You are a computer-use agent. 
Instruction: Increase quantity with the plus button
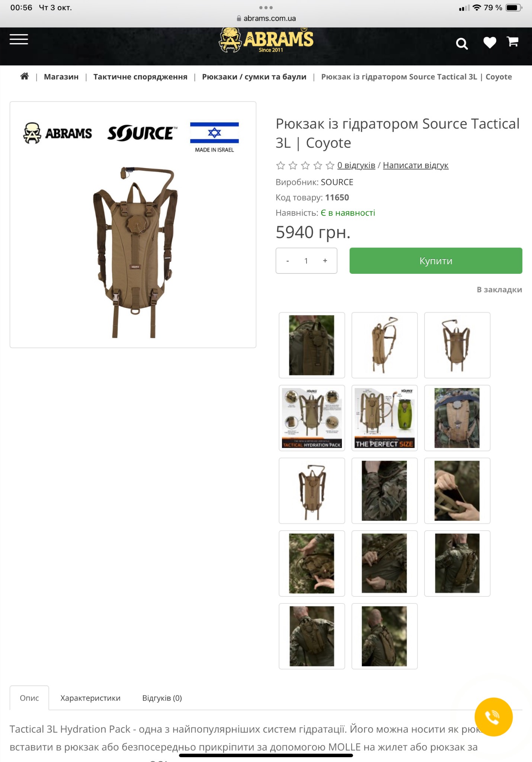pos(325,261)
